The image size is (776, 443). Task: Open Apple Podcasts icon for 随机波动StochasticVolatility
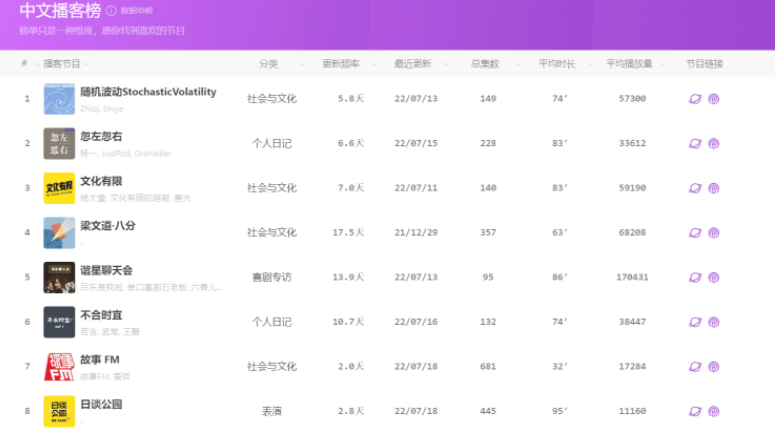click(x=714, y=99)
